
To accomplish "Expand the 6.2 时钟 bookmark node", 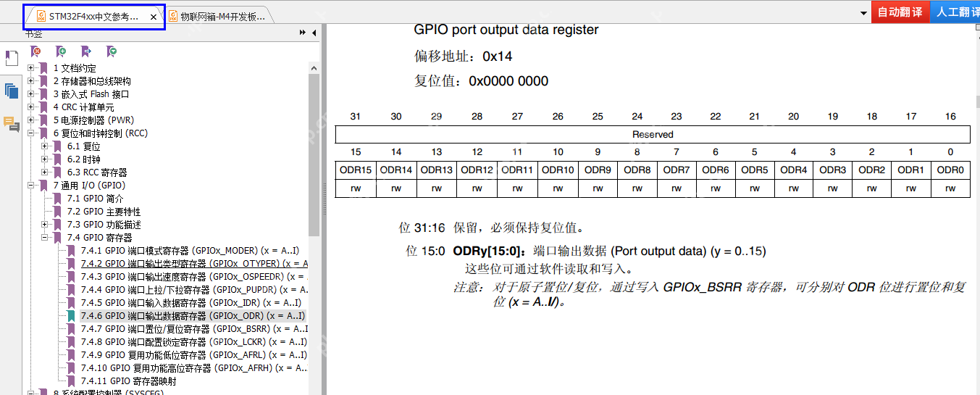I will 45,159.
